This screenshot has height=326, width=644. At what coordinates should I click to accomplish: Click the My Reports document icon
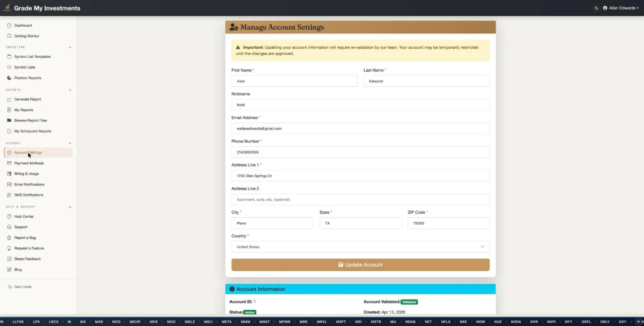(x=9, y=110)
